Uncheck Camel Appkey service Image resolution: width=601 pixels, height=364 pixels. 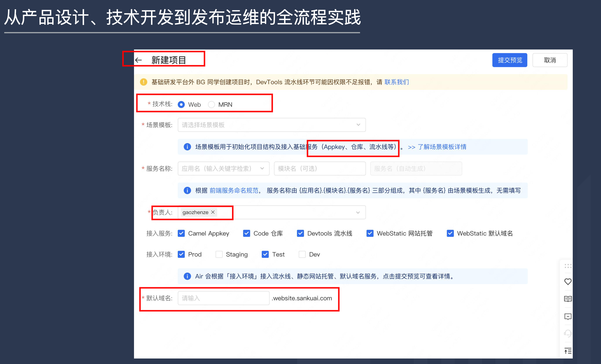tap(181, 233)
